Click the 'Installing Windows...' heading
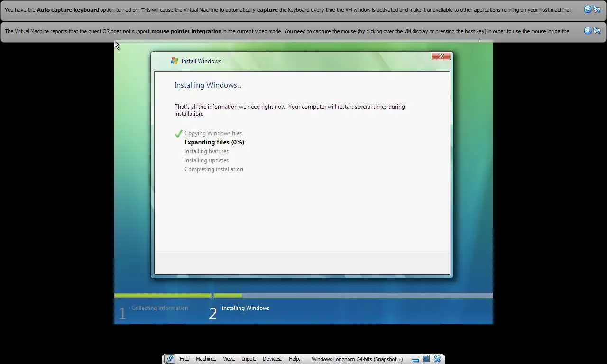The image size is (607, 364). tap(208, 85)
